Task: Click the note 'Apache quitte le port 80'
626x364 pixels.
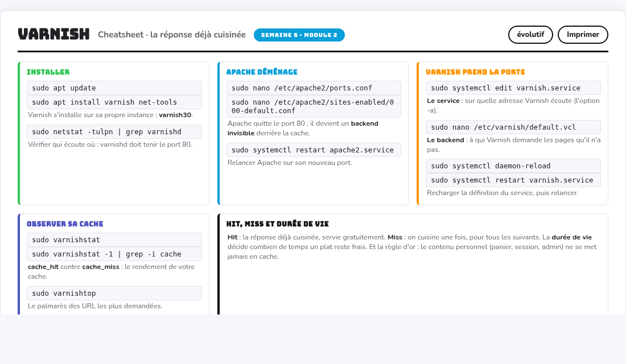Action: pyautogui.click(x=303, y=129)
